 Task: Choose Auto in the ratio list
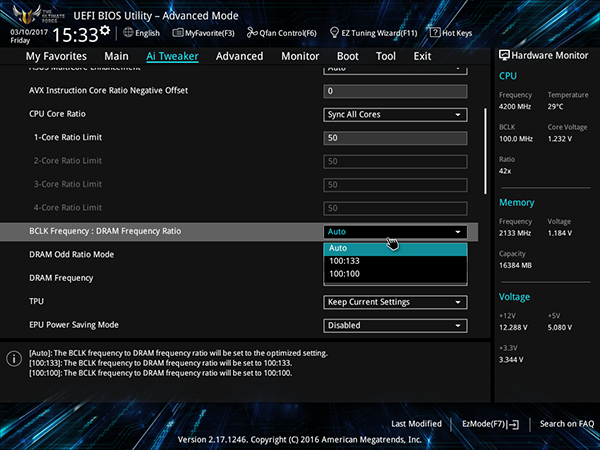[x=395, y=248]
